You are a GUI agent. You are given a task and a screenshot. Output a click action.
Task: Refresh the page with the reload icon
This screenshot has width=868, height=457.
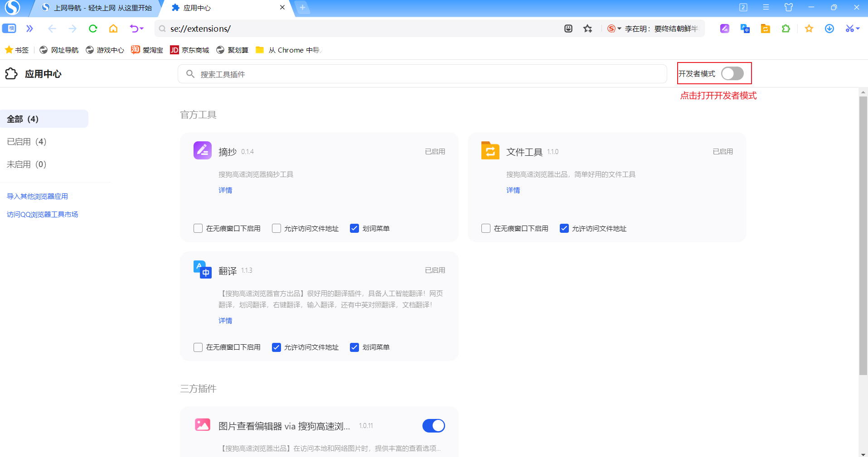tap(92, 29)
